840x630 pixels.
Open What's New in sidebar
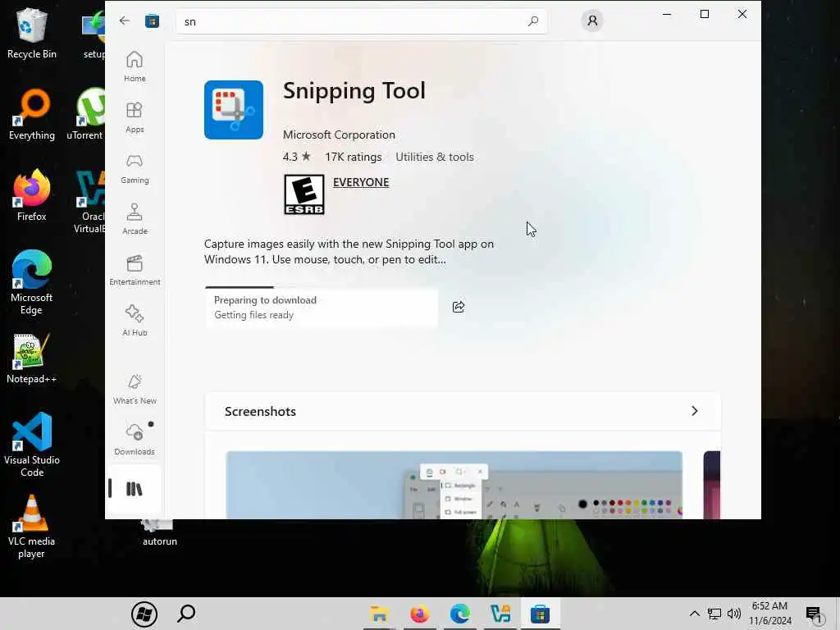click(x=135, y=389)
